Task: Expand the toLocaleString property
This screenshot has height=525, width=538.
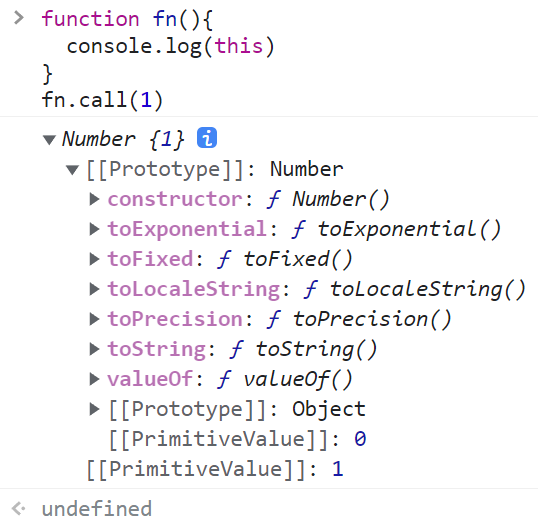Action: [x=94, y=289]
